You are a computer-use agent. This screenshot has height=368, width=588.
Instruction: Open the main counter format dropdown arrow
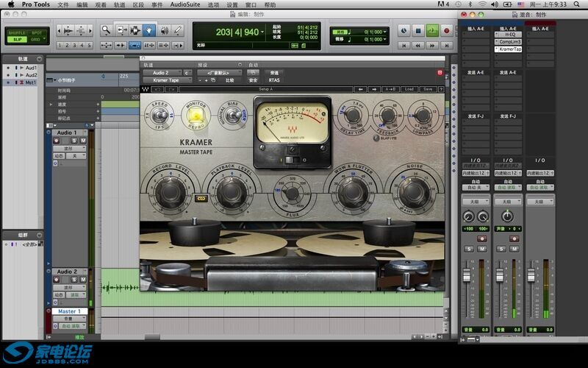[262, 32]
